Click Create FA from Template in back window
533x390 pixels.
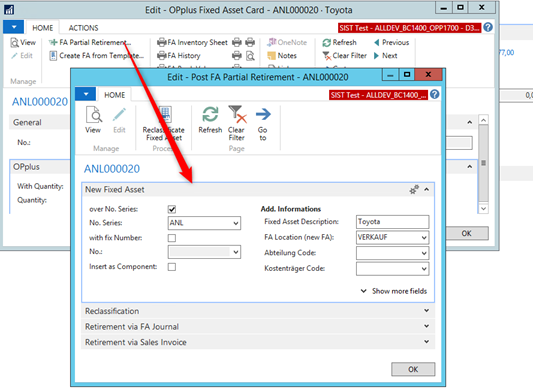[97, 55]
